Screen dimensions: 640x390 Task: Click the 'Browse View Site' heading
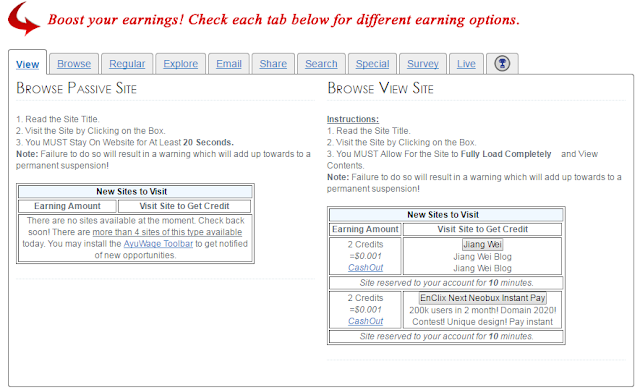coord(380,88)
